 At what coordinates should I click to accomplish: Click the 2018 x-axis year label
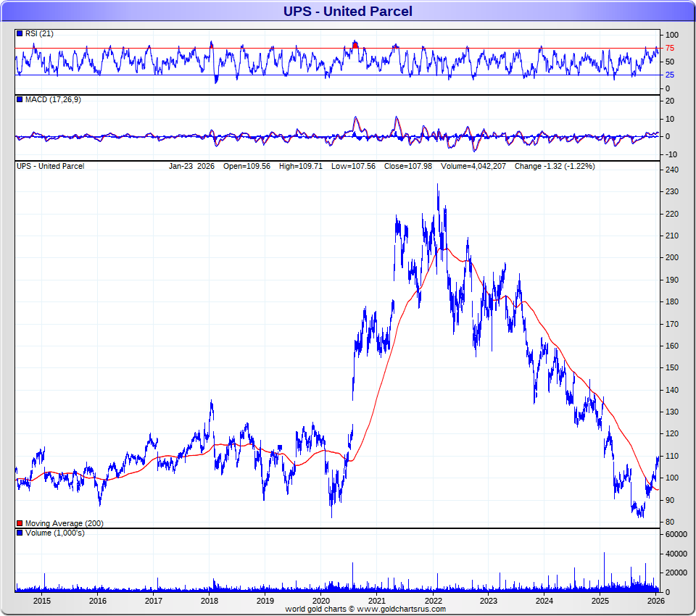tap(210, 601)
